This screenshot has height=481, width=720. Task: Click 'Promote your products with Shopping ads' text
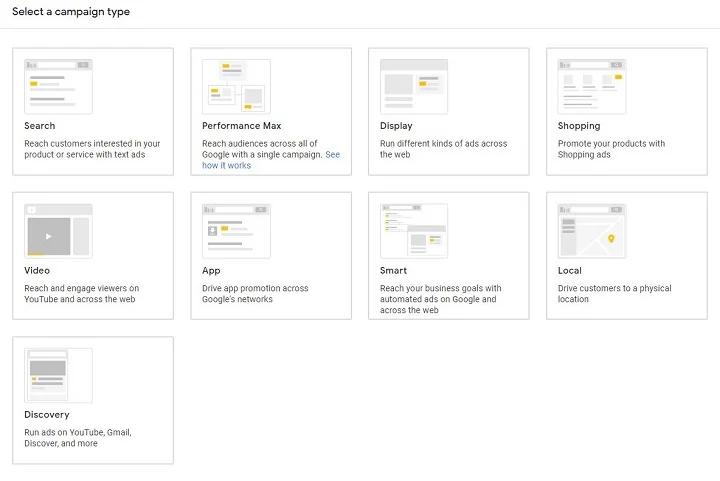coord(611,149)
